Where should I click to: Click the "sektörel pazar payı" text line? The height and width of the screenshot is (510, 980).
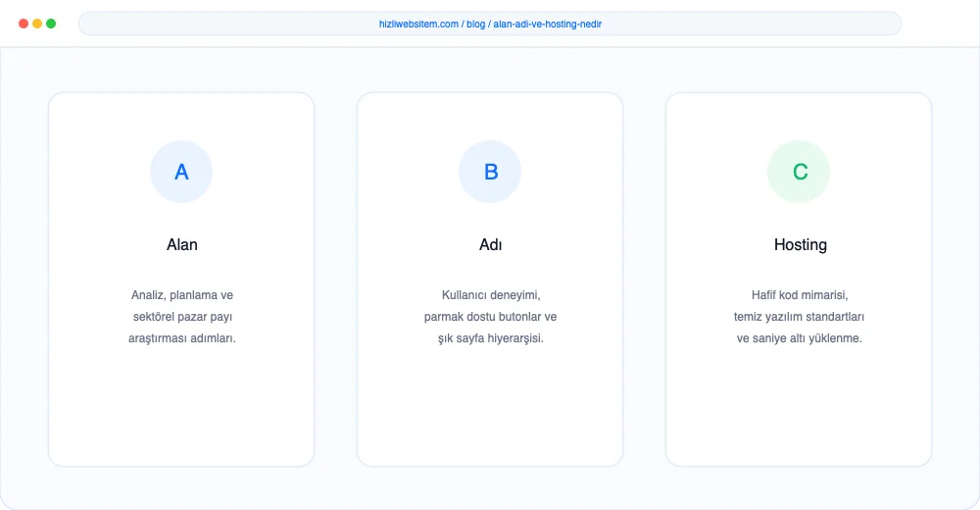(x=182, y=317)
